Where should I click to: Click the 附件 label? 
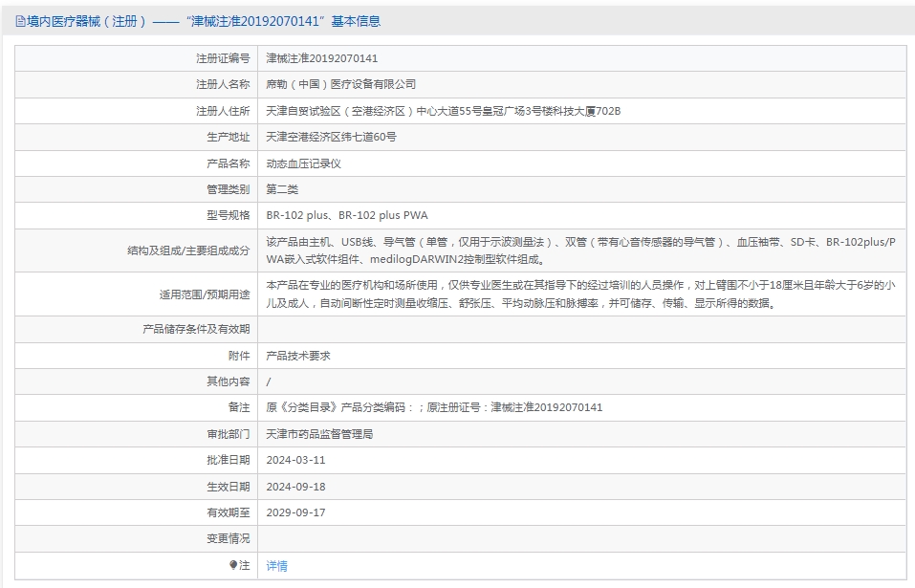[x=239, y=356]
